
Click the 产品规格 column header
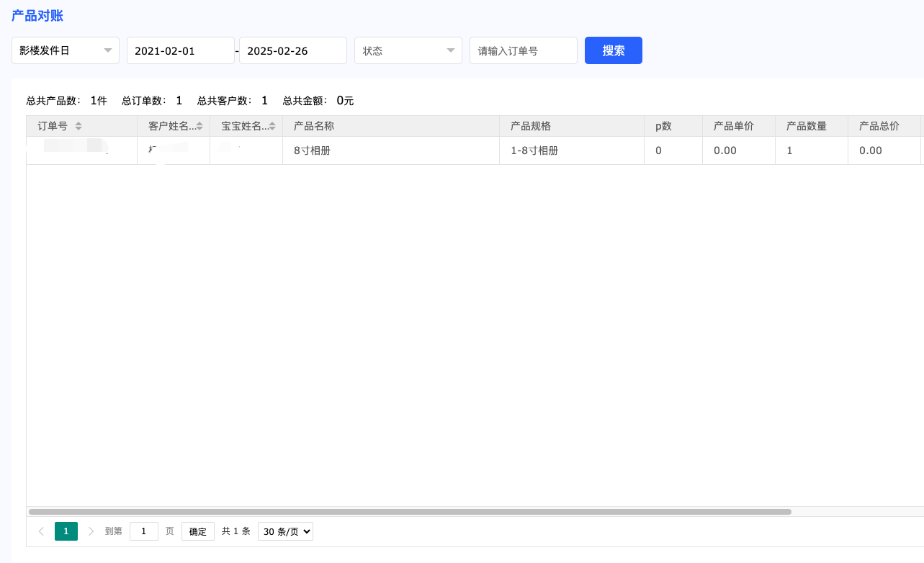click(531, 126)
